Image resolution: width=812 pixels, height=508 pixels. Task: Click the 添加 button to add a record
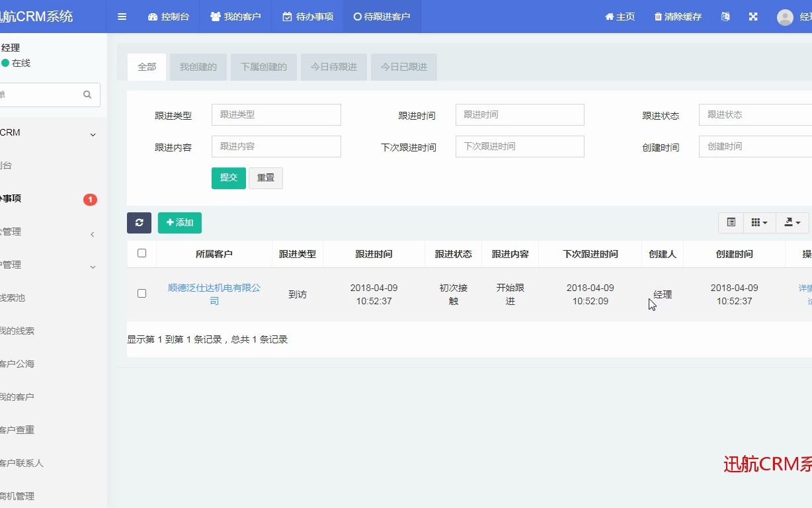[179, 223]
